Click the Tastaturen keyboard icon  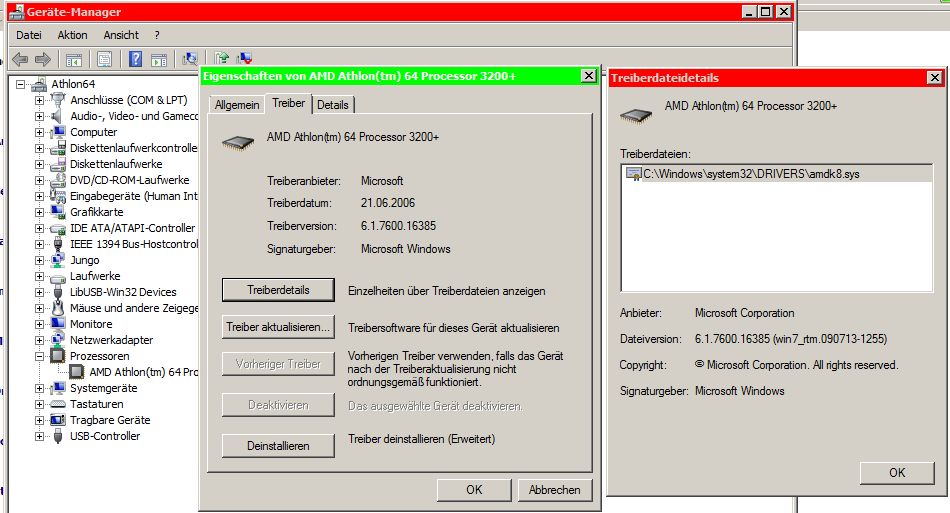point(58,404)
